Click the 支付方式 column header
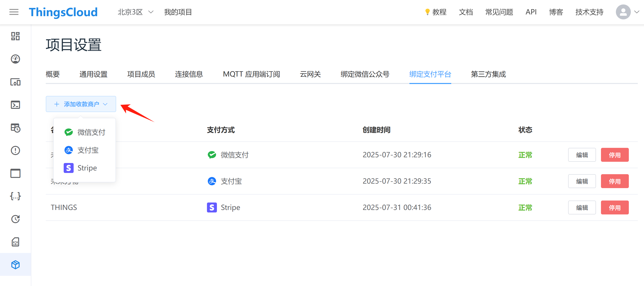Viewport: 644px width, 286px height. [x=221, y=130]
